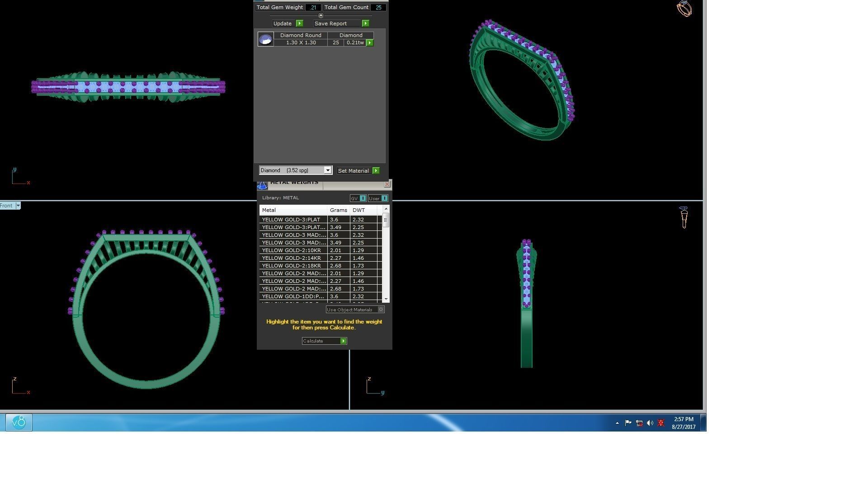Viewport: 868px width, 488px height.
Task: Click 2.27 grams cell in 14KR row
Action: 339,258
